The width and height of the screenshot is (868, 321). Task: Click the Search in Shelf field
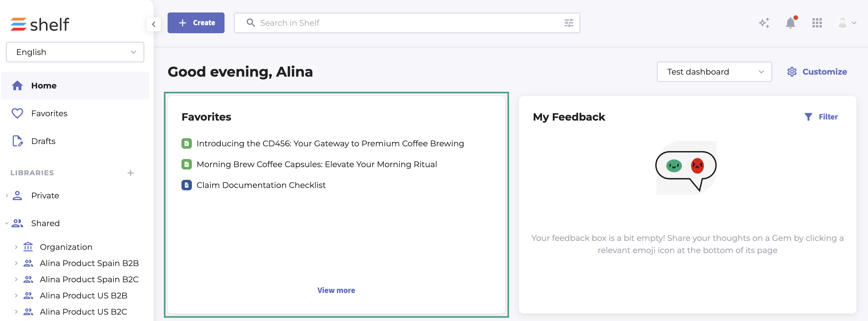click(x=404, y=23)
